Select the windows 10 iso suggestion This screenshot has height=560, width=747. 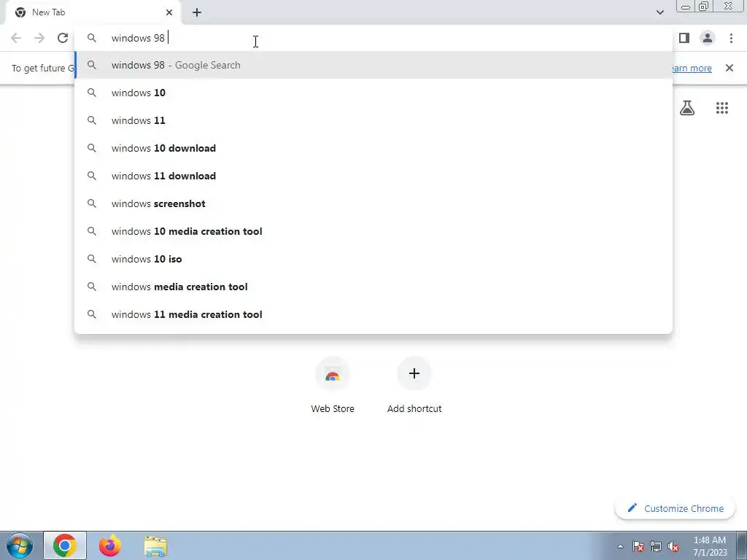click(x=373, y=259)
